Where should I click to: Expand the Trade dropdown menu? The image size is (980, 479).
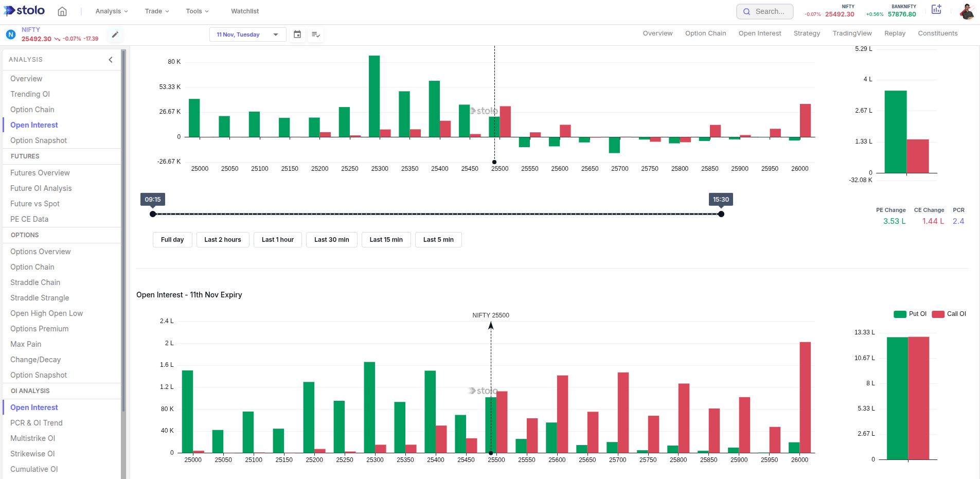point(157,11)
